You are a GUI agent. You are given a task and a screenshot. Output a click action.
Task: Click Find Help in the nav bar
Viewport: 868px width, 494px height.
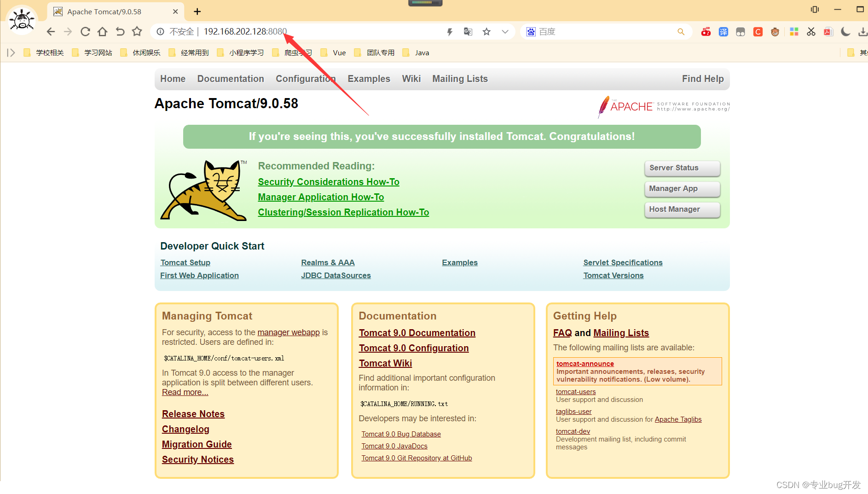pos(703,79)
